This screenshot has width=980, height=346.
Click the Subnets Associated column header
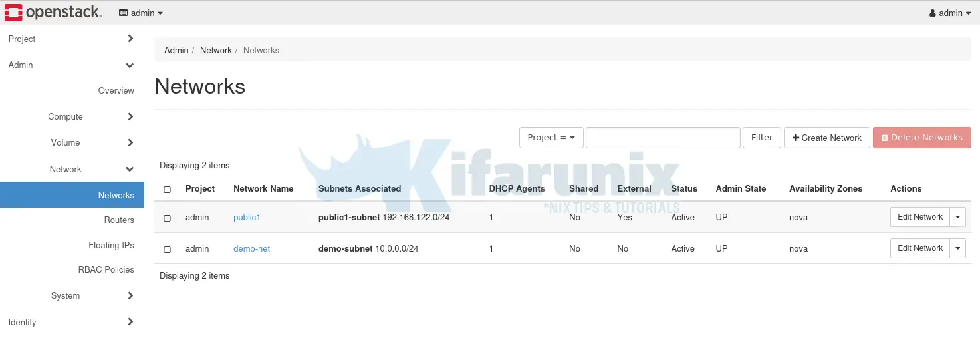[360, 188]
